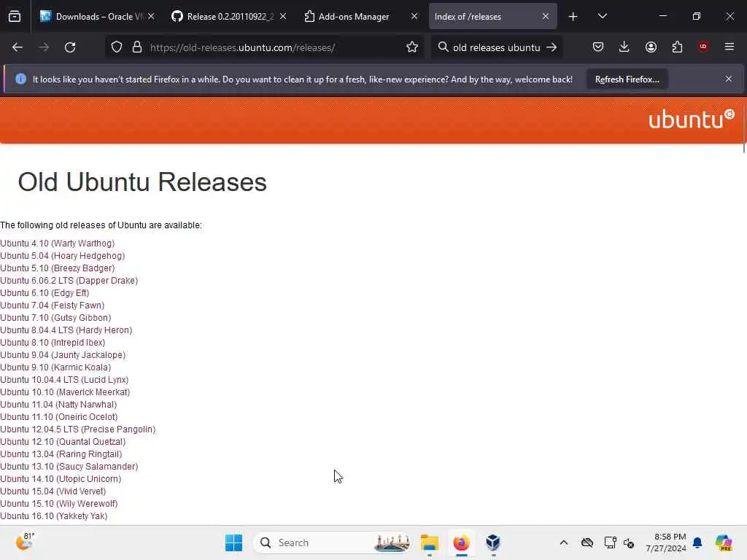This screenshot has height=560, width=747.
Task: Open a new tab with plus button
Action: coord(573,17)
